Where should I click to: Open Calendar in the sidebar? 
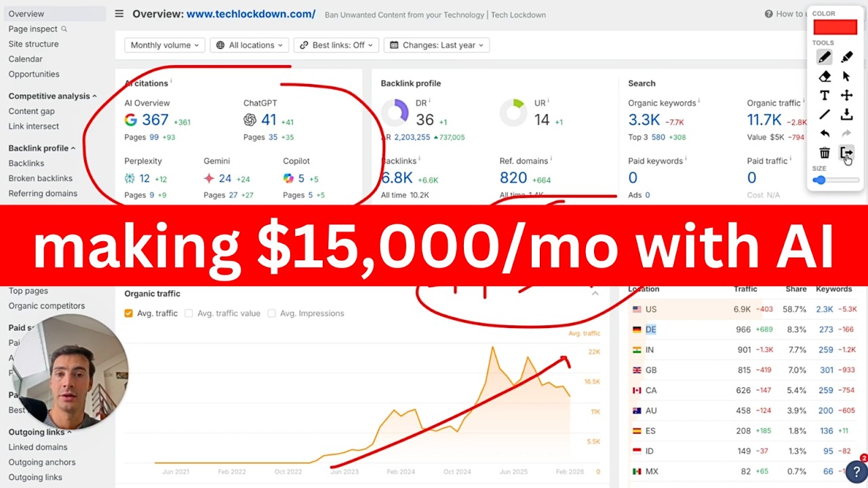25,59
